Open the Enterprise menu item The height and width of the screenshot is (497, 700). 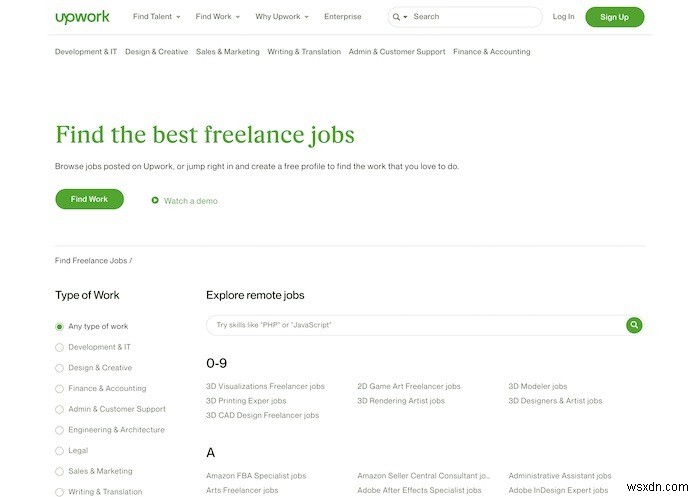click(x=345, y=17)
